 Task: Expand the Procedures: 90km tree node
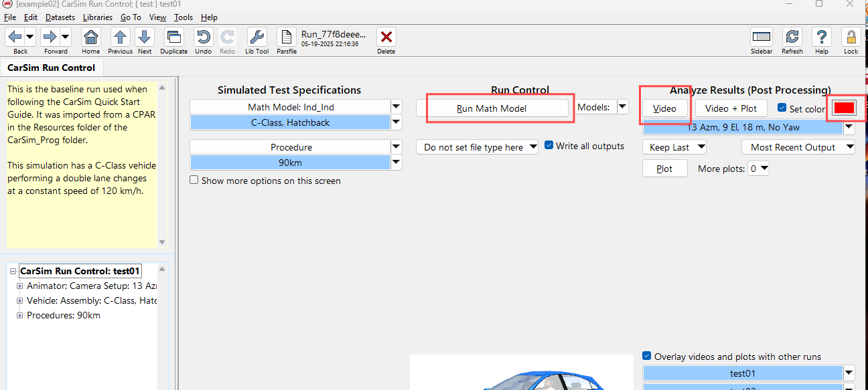click(x=20, y=315)
